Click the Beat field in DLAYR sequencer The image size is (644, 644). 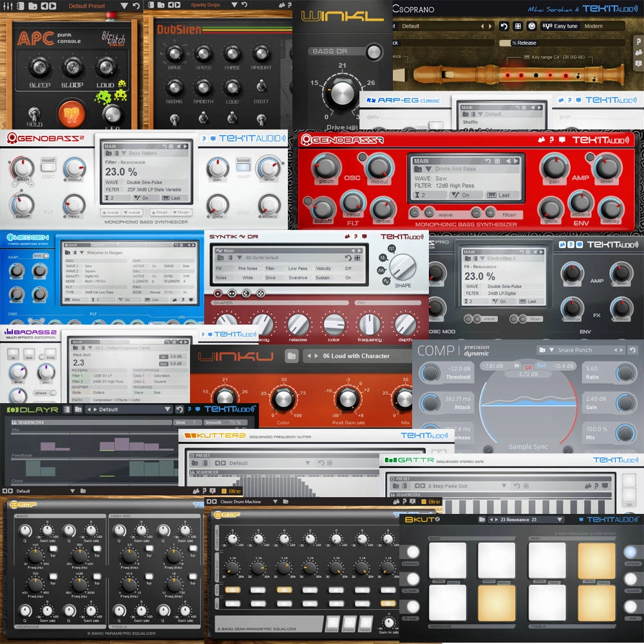coord(187,422)
